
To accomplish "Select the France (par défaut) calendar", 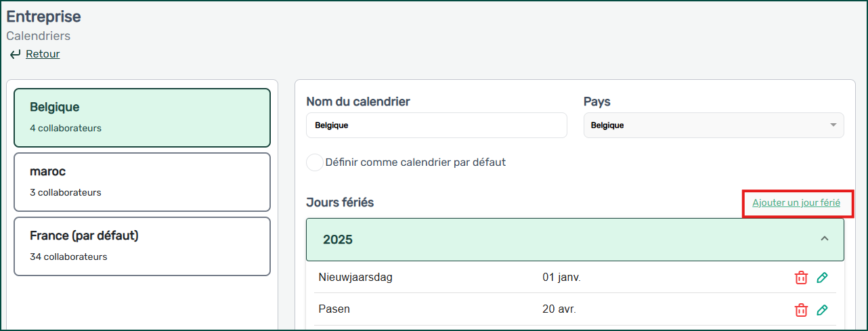I will pyautogui.click(x=142, y=246).
